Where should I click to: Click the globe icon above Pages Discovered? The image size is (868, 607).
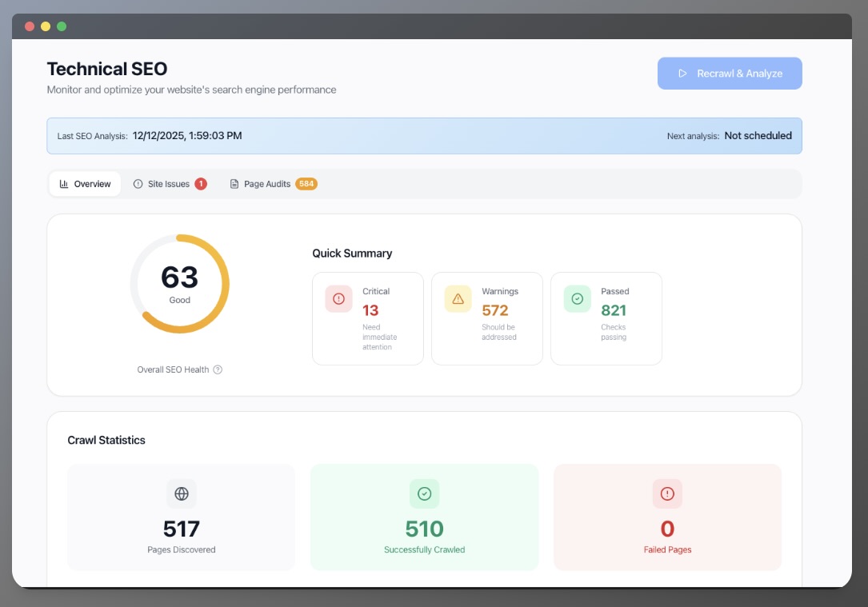(181, 493)
